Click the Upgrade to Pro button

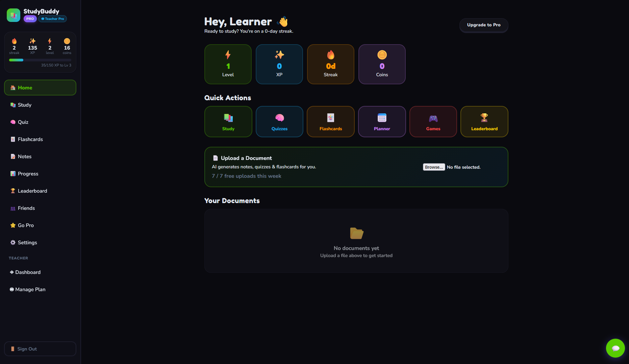click(x=483, y=25)
